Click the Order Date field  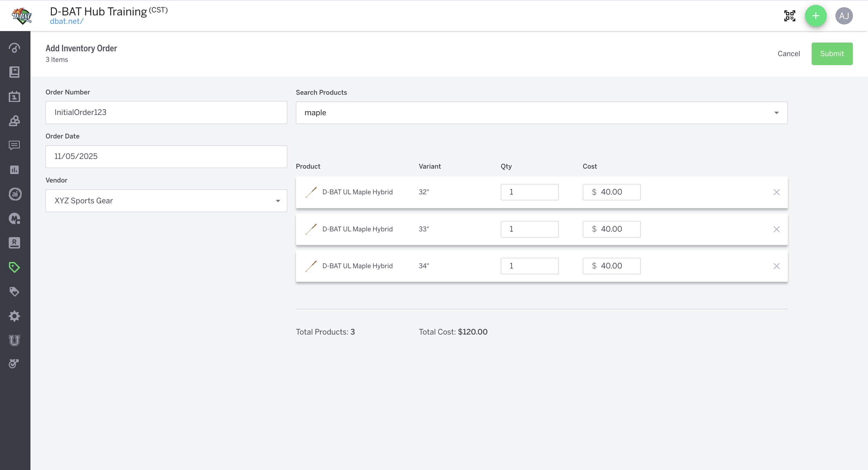(x=166, y=157)
